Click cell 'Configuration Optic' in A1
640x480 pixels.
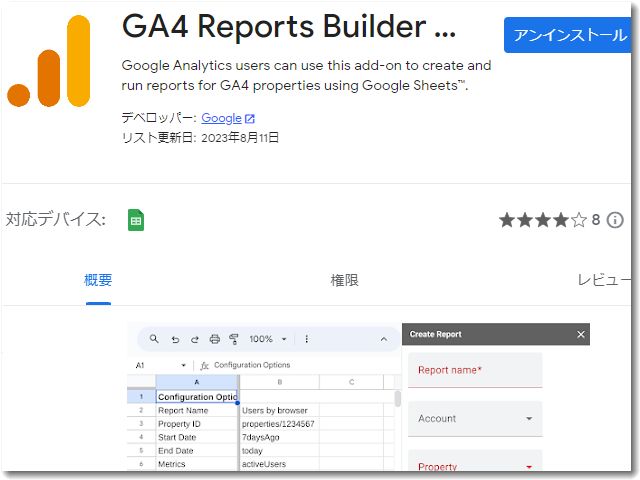197,397
